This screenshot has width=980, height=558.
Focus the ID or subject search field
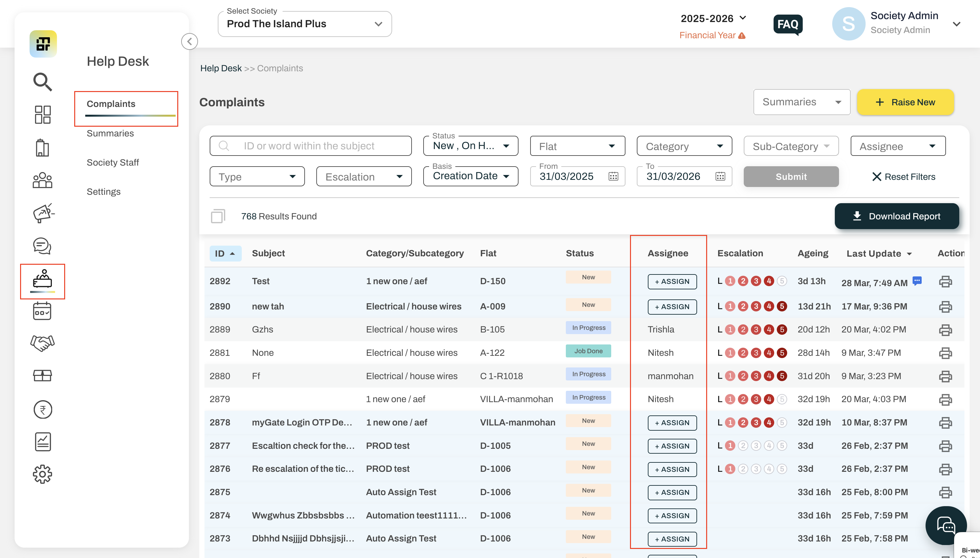click(x=310, y=146)
